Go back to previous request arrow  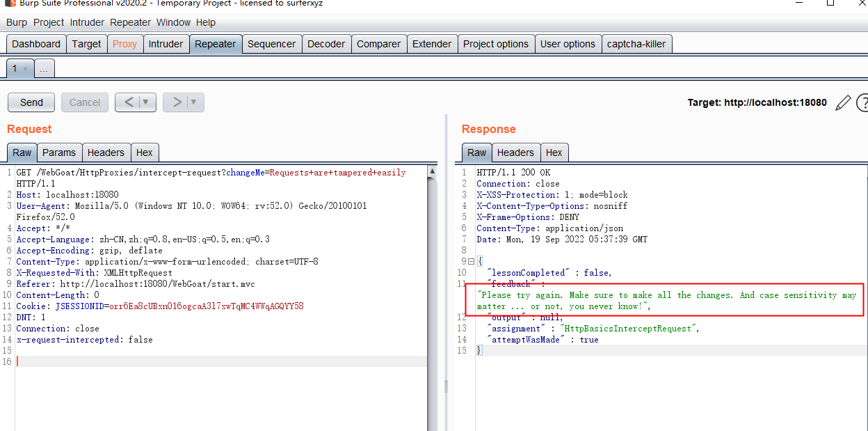(129, 102)
